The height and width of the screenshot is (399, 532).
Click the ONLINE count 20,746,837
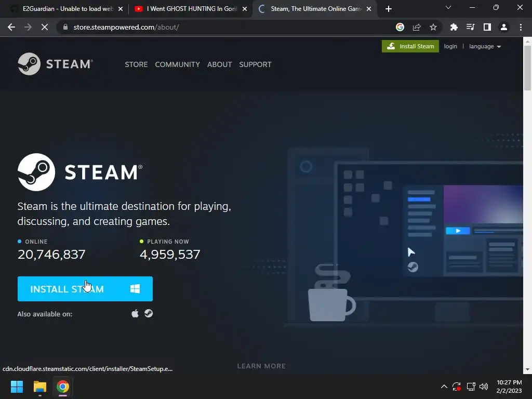(x=51, y=254)
